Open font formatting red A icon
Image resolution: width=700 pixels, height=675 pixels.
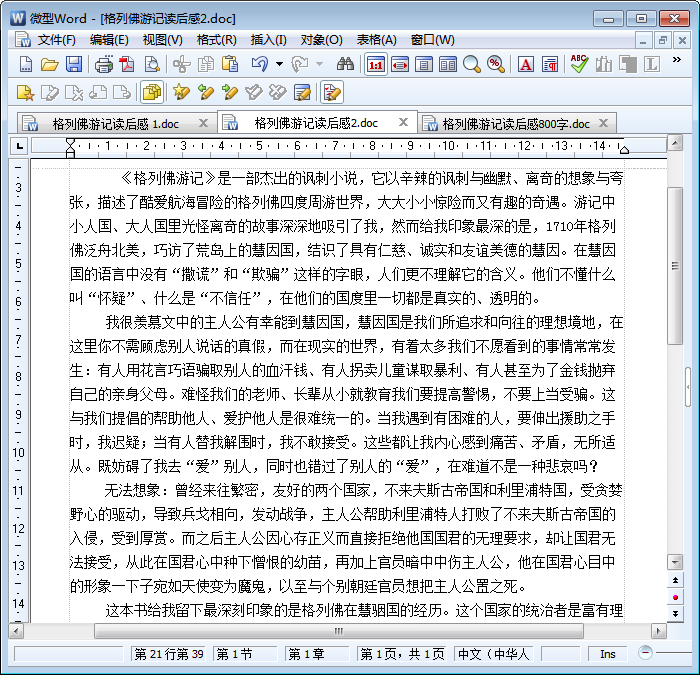pyautogui.click(x=526, y=65)
